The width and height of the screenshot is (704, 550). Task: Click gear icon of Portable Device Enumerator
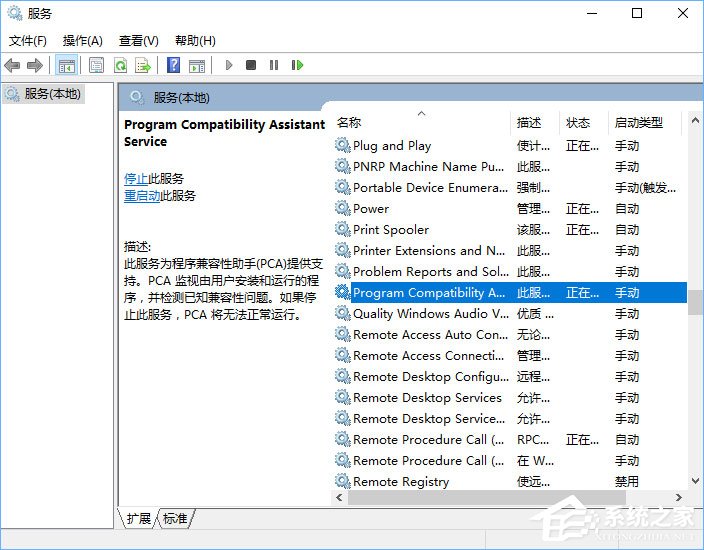343,187
